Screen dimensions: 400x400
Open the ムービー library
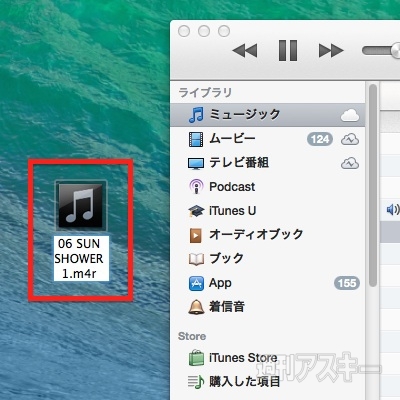click(x=232, y=139)
